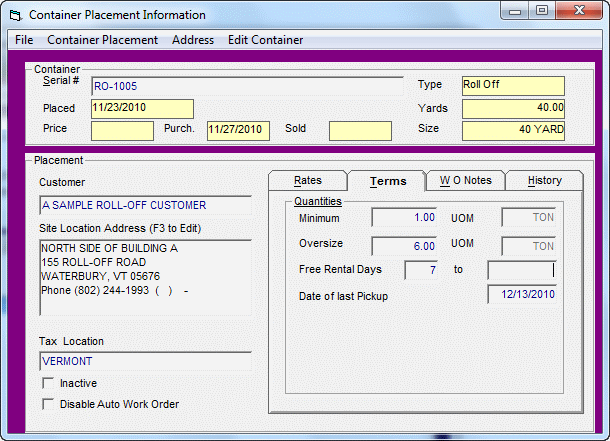Tick the Inactive checkbox
This screenshot has height=441, width=610.
pos(48,383)
